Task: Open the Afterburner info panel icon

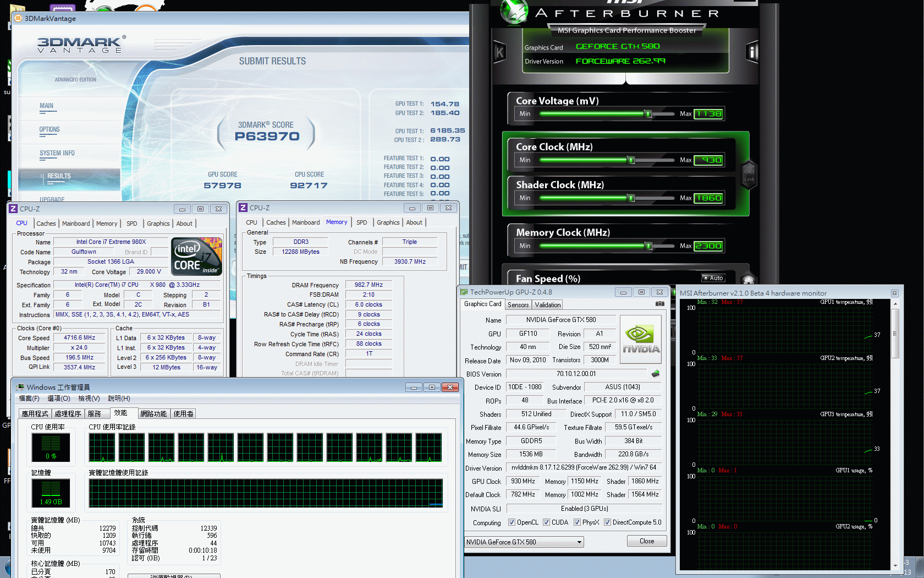Action: coord(752,53)
